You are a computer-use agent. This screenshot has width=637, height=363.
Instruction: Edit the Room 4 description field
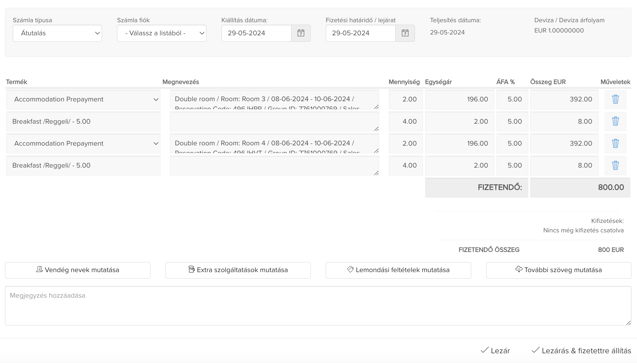tap(275, 143)
